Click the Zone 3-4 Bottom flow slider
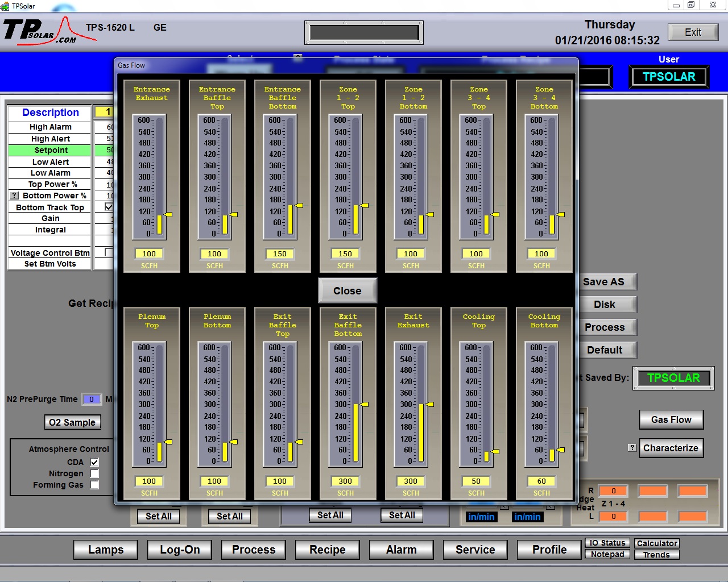 pos(552,177)
